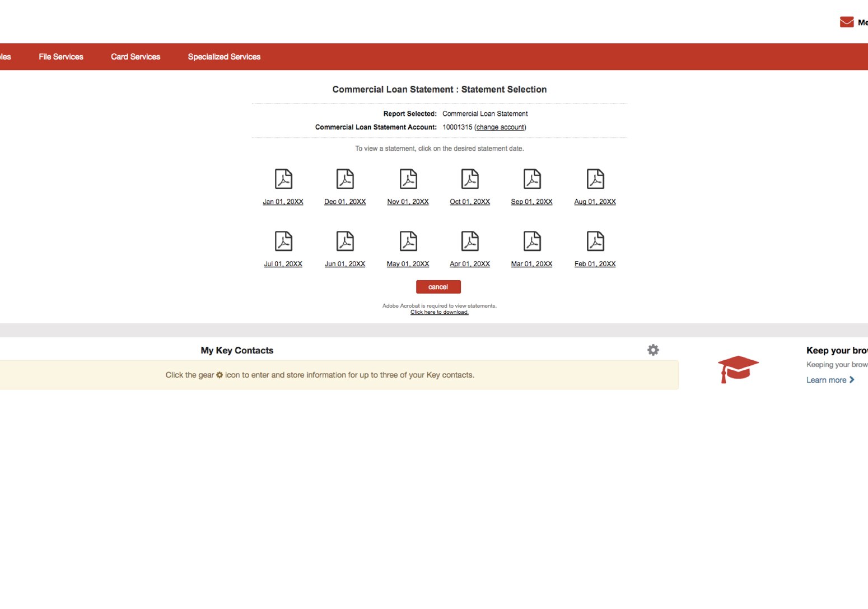This screenshot has width=868, height=609.
Task: Open the Jul 01 PDF statement icon
Action: coord(283,240)
